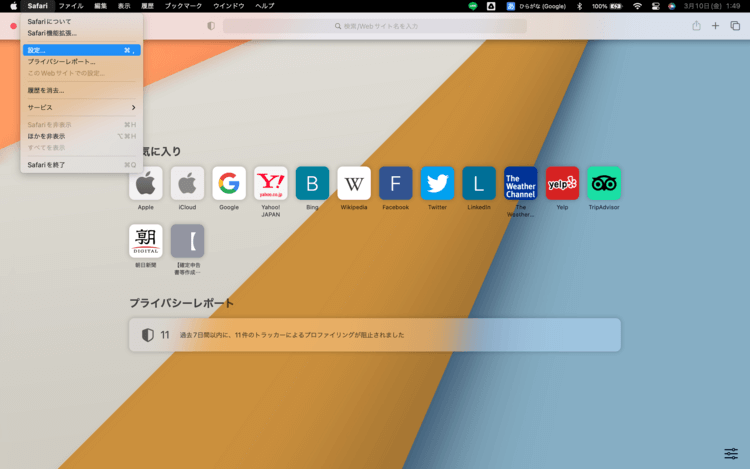Click the Bluetooth menu bar icon

click(579, 6)
